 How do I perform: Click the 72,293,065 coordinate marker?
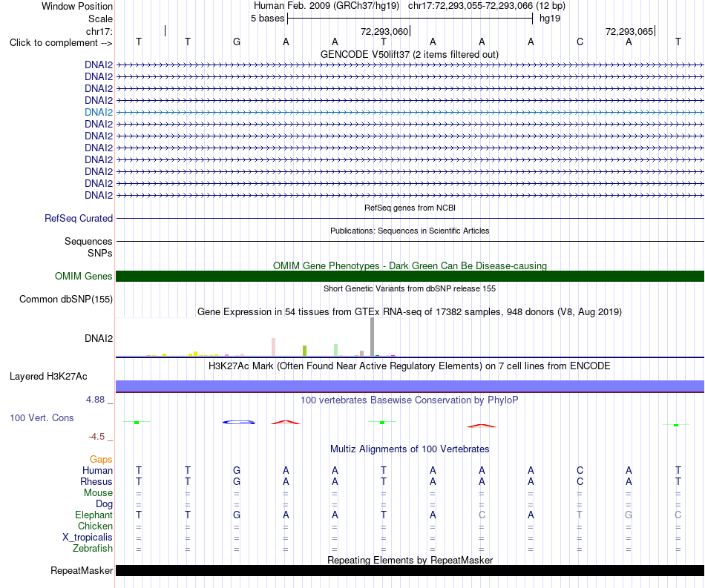[x=629, y=31]
